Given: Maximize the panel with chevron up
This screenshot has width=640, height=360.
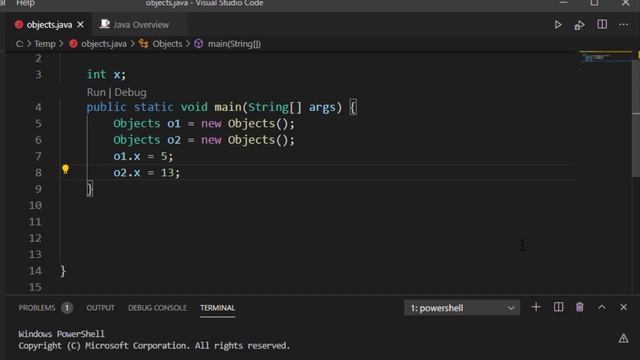Looking at the screenshot, I should (602, 307).
